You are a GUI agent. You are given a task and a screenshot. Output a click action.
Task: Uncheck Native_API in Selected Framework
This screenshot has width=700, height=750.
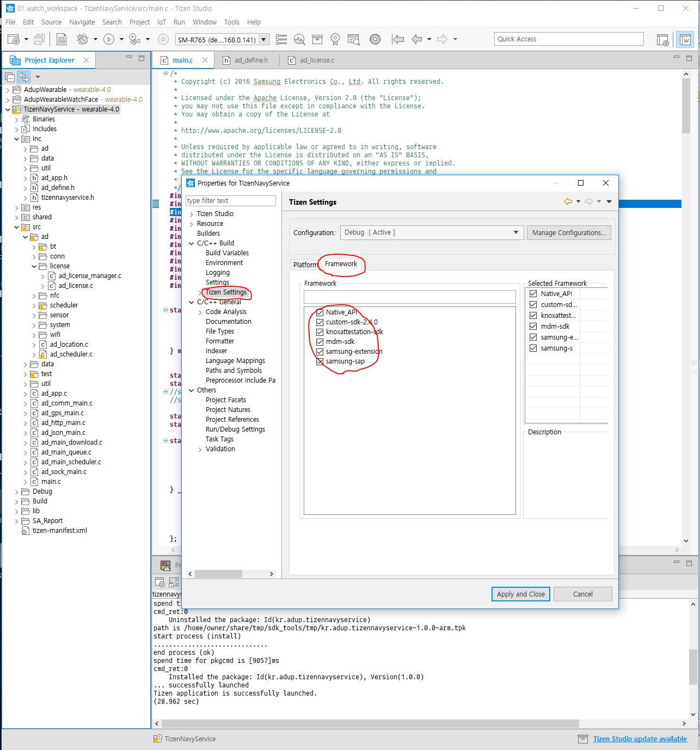point(533,294)
